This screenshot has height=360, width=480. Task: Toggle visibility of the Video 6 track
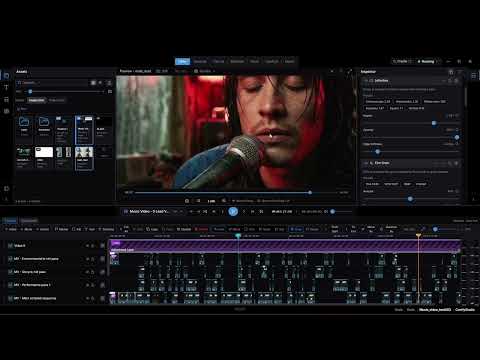[88, 246]
